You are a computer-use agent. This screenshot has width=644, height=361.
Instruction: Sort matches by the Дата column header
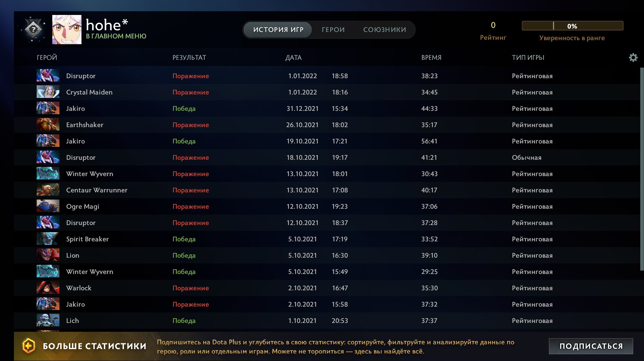pyautogui.click(x=293, y=57)
